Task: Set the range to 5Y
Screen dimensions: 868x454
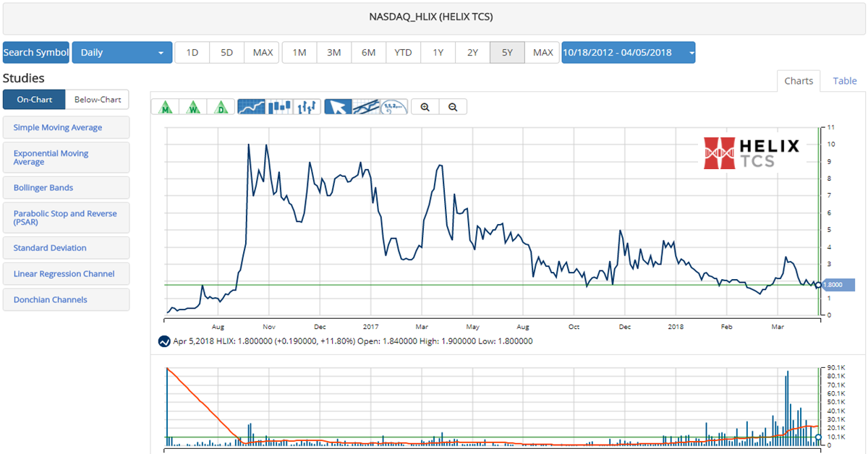Action: click(507, 52)
